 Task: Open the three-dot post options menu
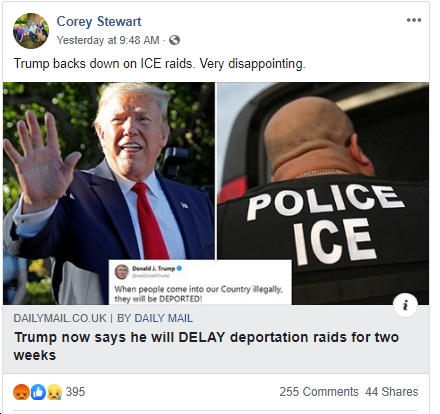point(414,20)
